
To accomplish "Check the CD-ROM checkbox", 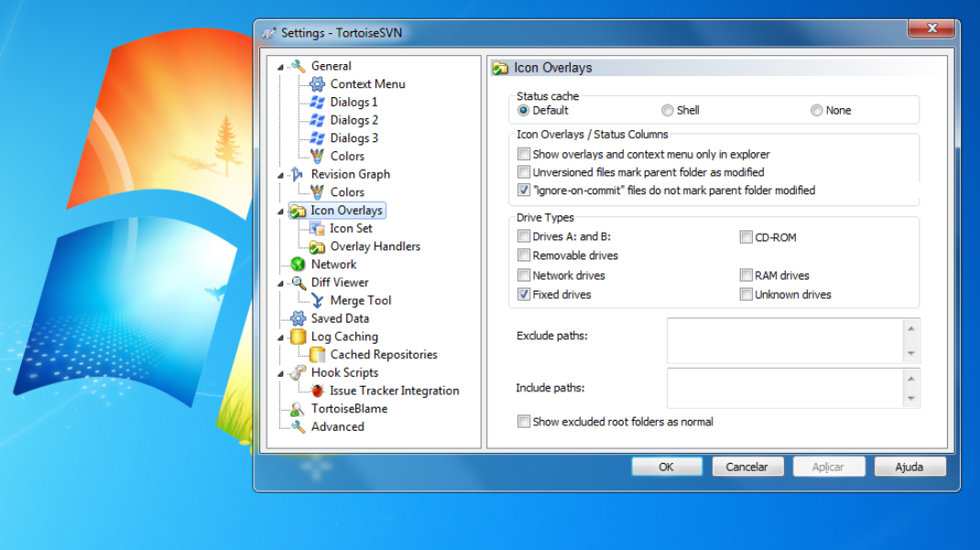I will 746,237.
